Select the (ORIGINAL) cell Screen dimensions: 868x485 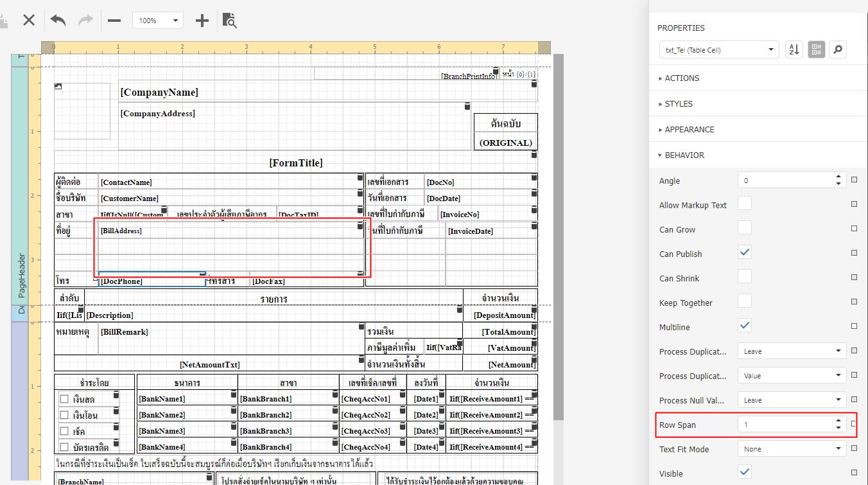point(505,143)
